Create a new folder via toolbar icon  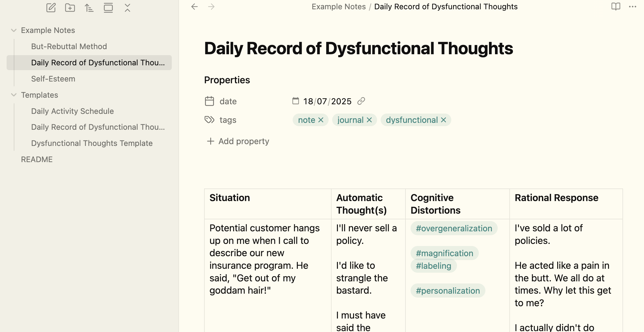(x=70, y=7)
